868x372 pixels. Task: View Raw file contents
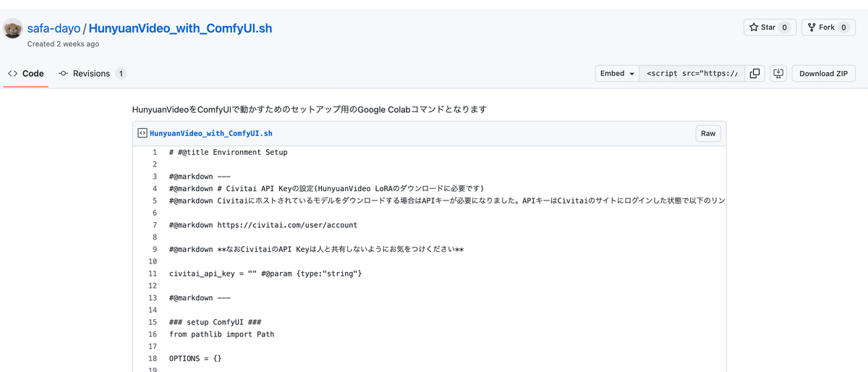[x=708, y=133]
